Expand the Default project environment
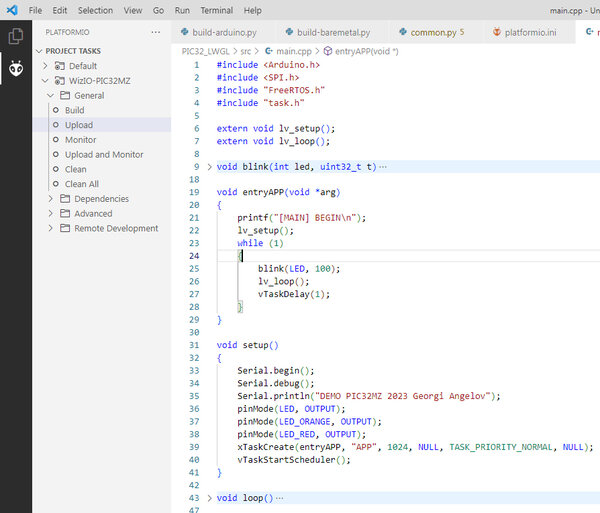Viewport: 600px width, 513px height. tap(45, 66)
